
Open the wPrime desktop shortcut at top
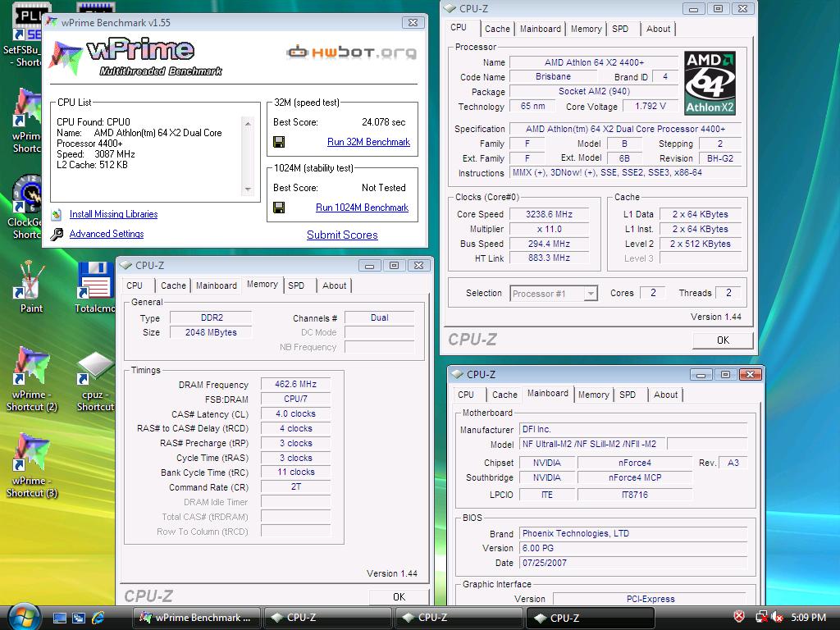(x=27, y=121)
